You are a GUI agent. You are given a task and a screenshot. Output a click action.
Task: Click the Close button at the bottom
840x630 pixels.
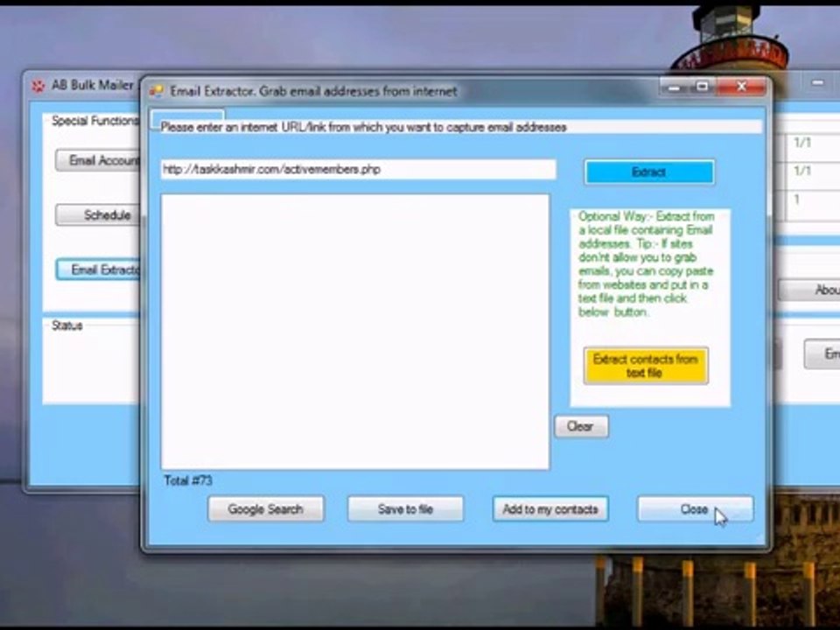point(695,509)
